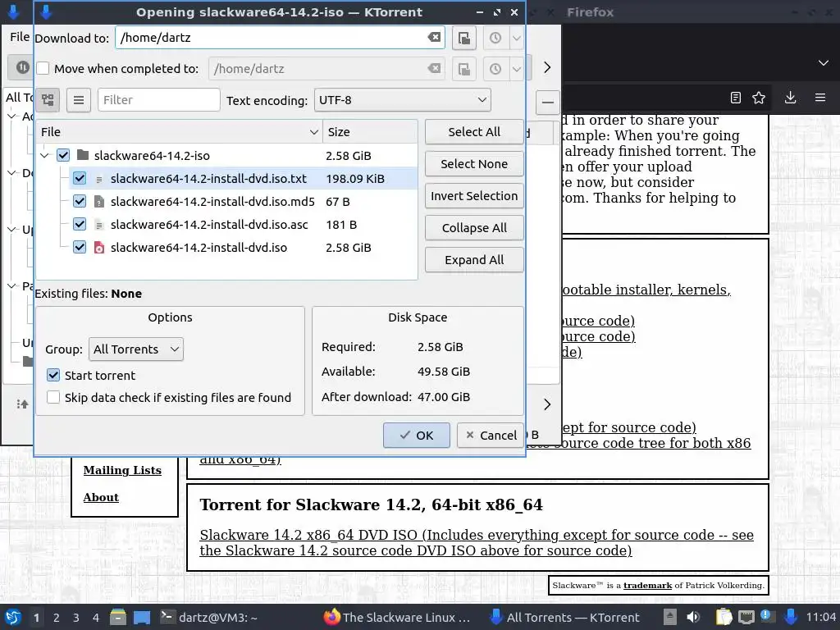Expand the lower chevron in KTorrent window
Image resolution: width=840 pixels, height=630 pixels.
point(547,404)
